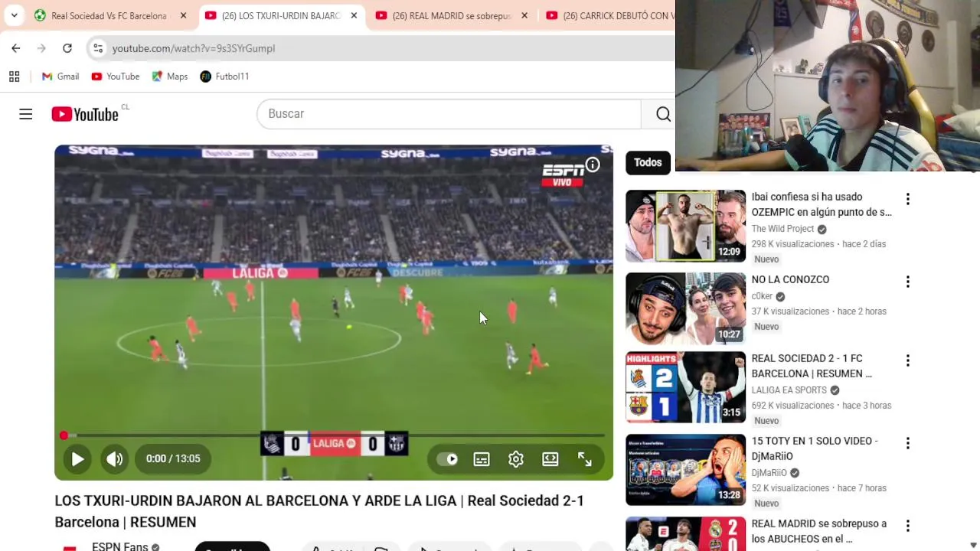Go to YouTube home via logo
This screenshot has width=980, height=551.
pyautogui.click(x=85, y=114)
